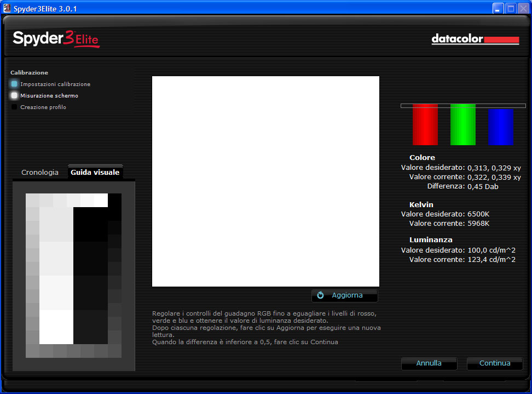Click the blue RGB level bar

tap(500, 127)
